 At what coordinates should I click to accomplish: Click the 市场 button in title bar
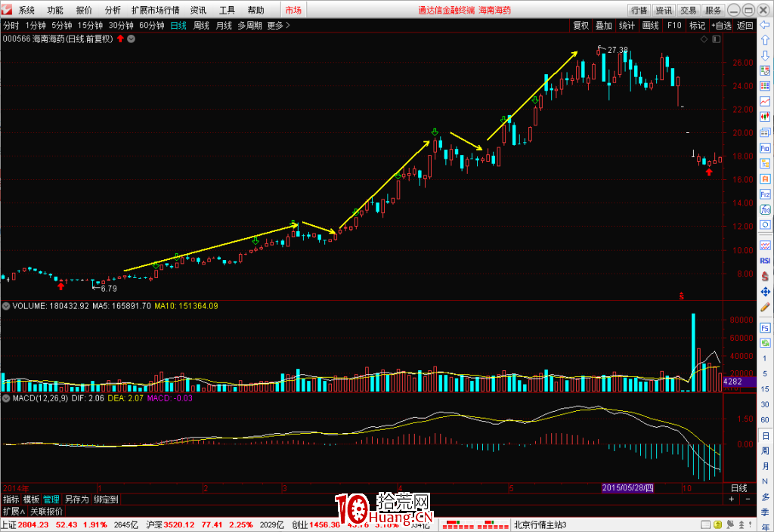pos(293,10)
